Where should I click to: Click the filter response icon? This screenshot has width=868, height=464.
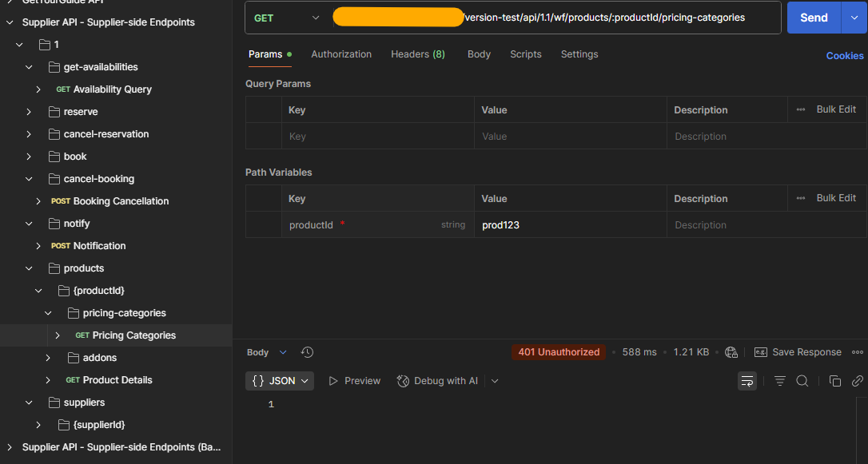click(x=780, y=381)
